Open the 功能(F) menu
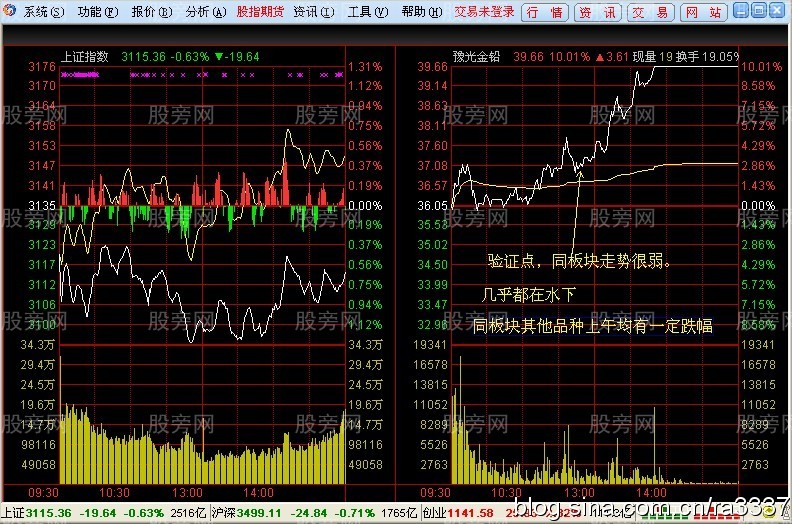The width and height of the screenshot is (792, 524). point(97,11)
